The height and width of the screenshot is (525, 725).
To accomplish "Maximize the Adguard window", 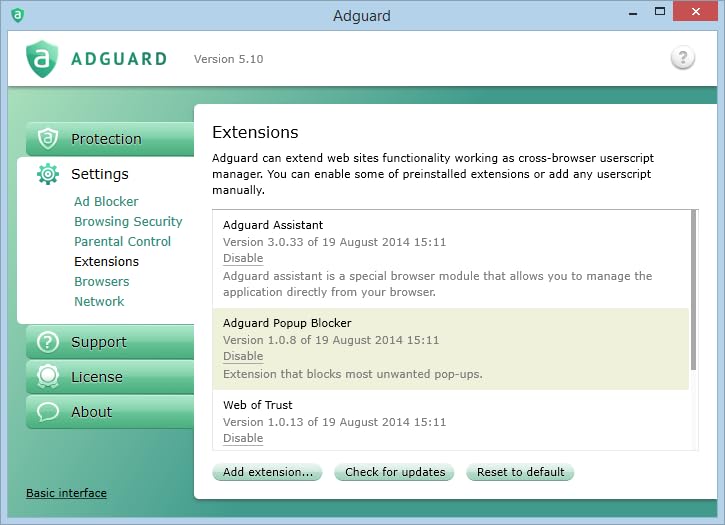I will tap(660, 12).
